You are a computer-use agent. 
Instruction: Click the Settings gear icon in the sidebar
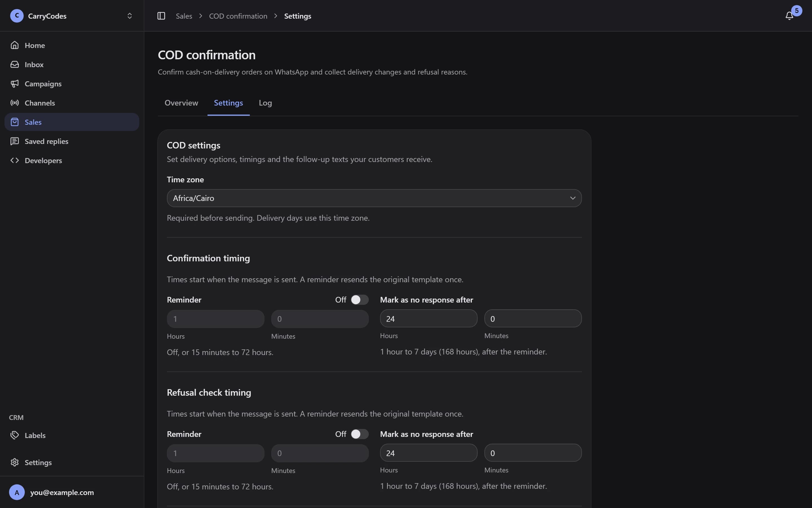[x=14, y=462]
